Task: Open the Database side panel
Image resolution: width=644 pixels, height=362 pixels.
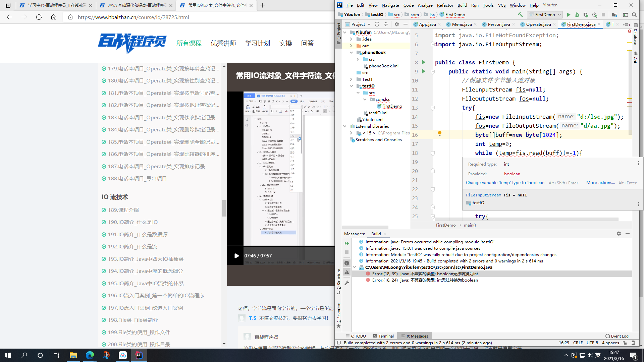Action: tap(635, 35)
